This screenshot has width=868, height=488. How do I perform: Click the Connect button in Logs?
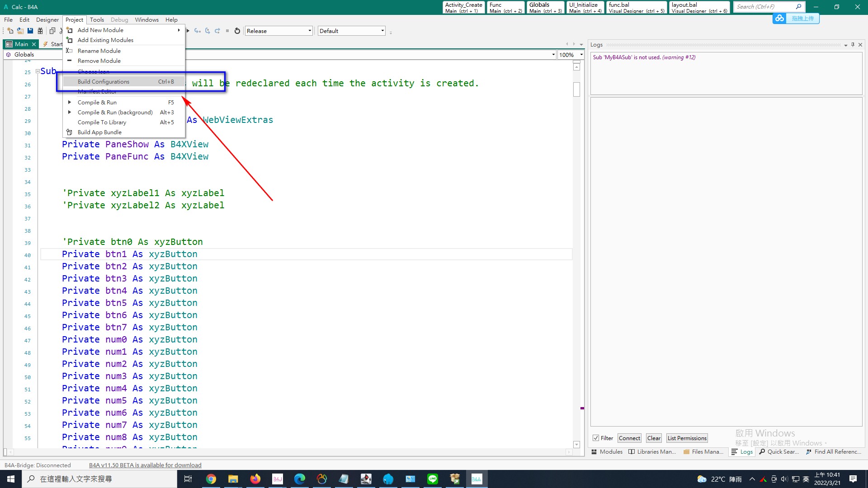click(629, 438)
